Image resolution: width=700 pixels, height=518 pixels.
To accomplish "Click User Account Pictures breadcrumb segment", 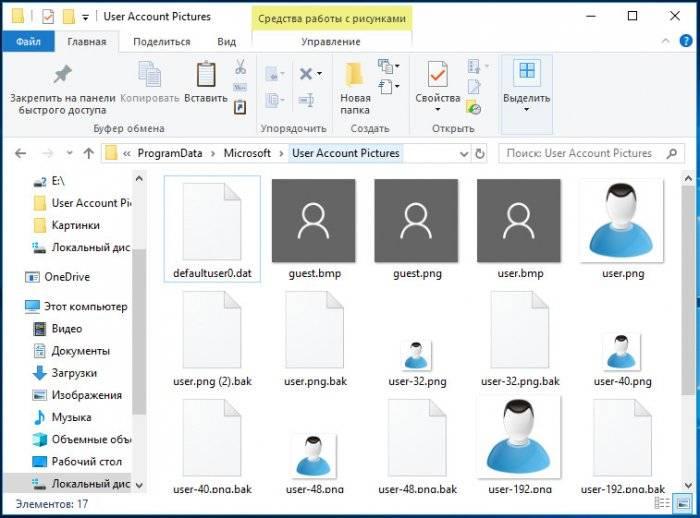I will click(346, 153).
